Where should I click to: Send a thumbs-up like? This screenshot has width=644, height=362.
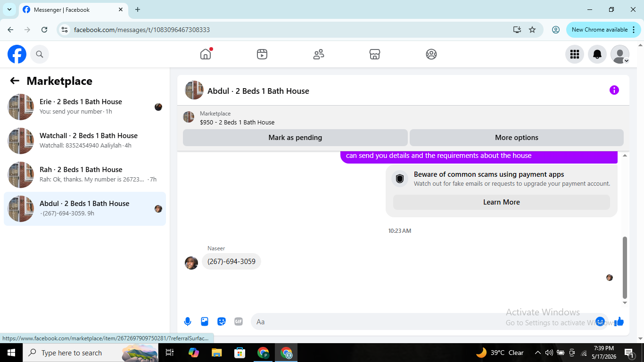point(619,321)
